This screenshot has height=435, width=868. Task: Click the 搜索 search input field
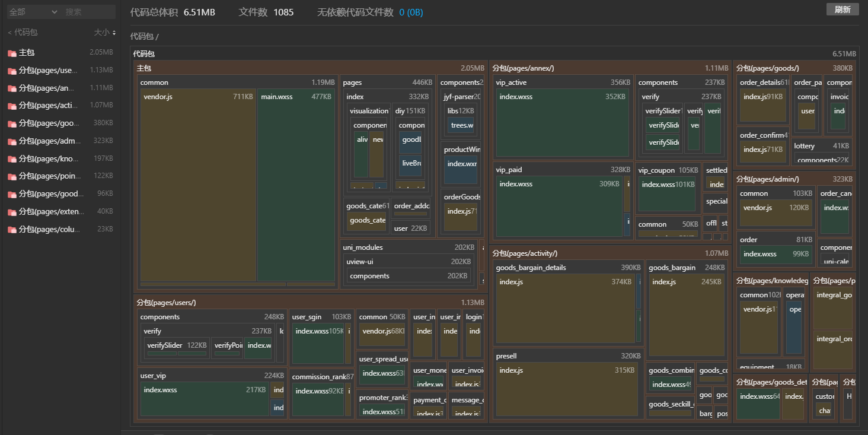[89, 12]
